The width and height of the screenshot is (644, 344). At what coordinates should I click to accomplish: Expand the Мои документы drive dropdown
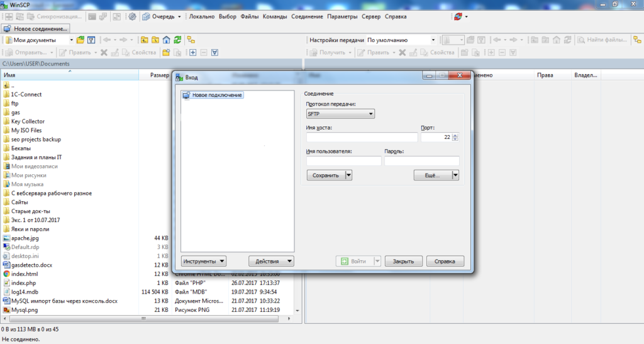71,40
